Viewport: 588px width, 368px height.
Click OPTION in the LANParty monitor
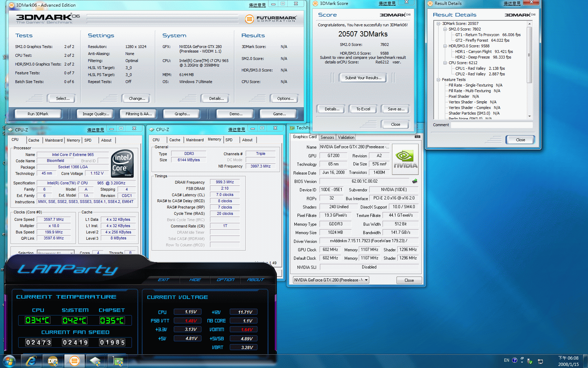coord(225,280)
